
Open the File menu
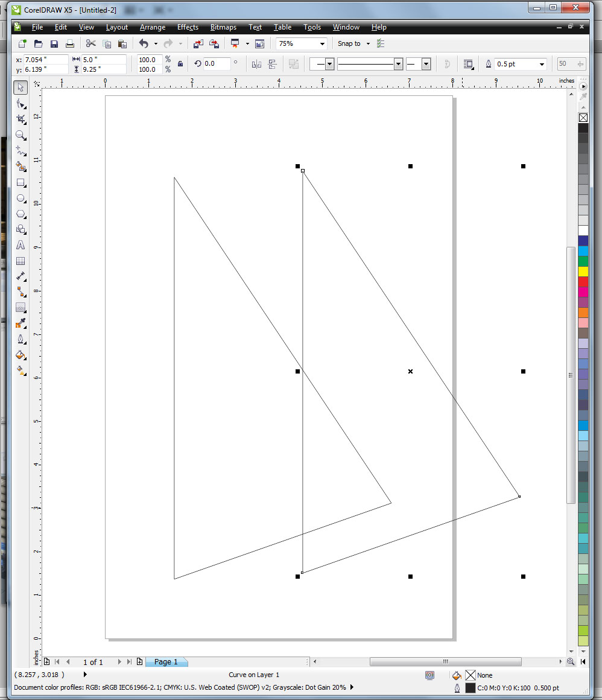click(x=37, y=27)
